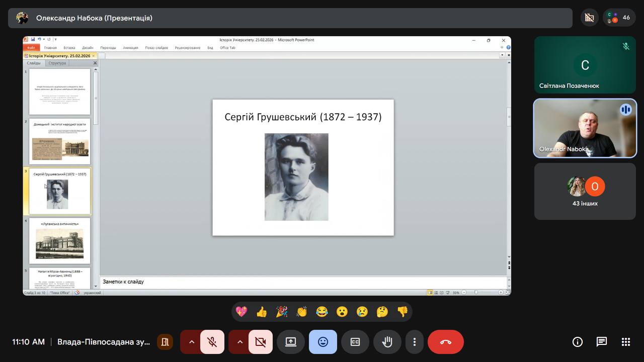The image size is (644, 362).
Task: Raise hand in the meeting
Action: 387,342
